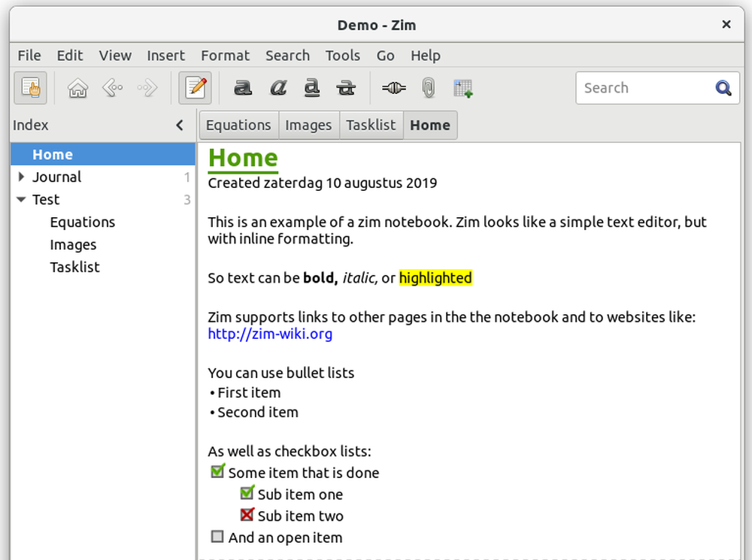Click the 'Second item' bullet text
Screen dimensions: 752x560
point(258,413)
